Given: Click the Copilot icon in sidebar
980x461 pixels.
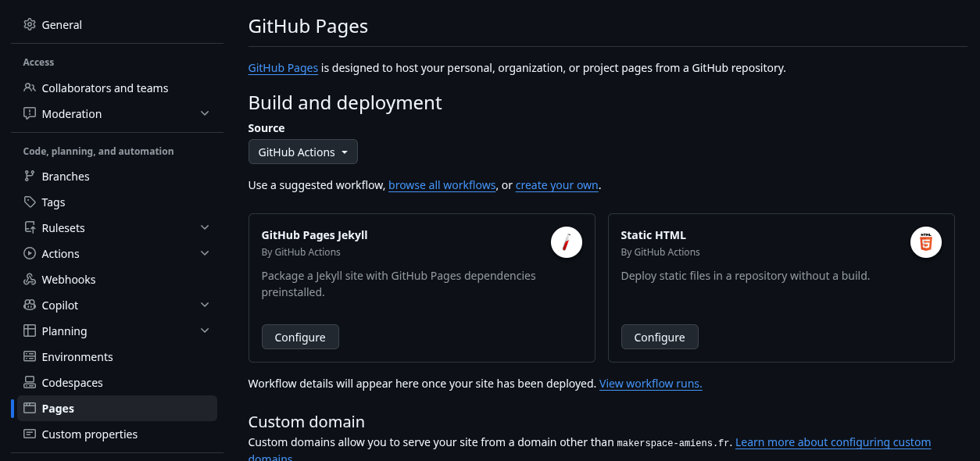Looking at the screenshot, I should 30,305.
